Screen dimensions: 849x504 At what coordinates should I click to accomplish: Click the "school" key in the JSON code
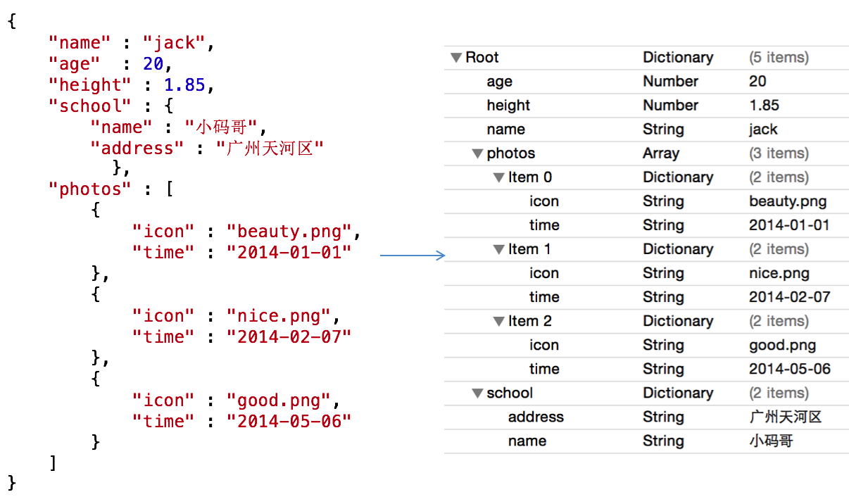(89, 106)
